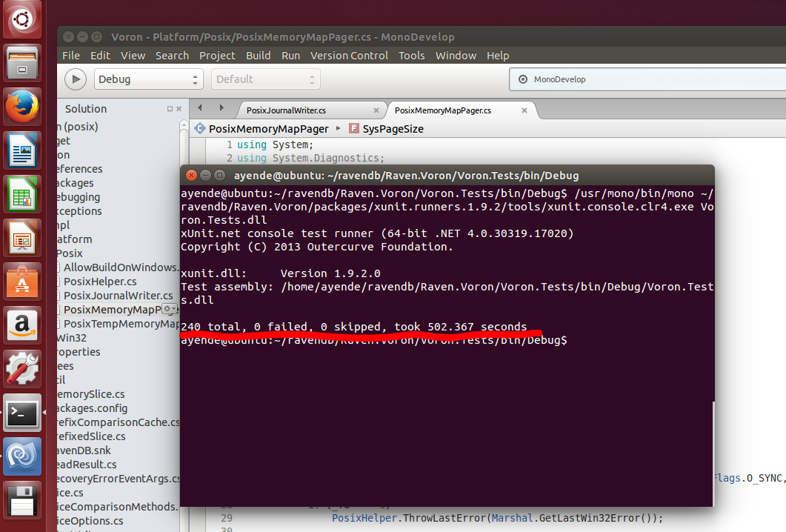Open the PosixMemoryMapPager class breadcrumb

tap(269, 129)
